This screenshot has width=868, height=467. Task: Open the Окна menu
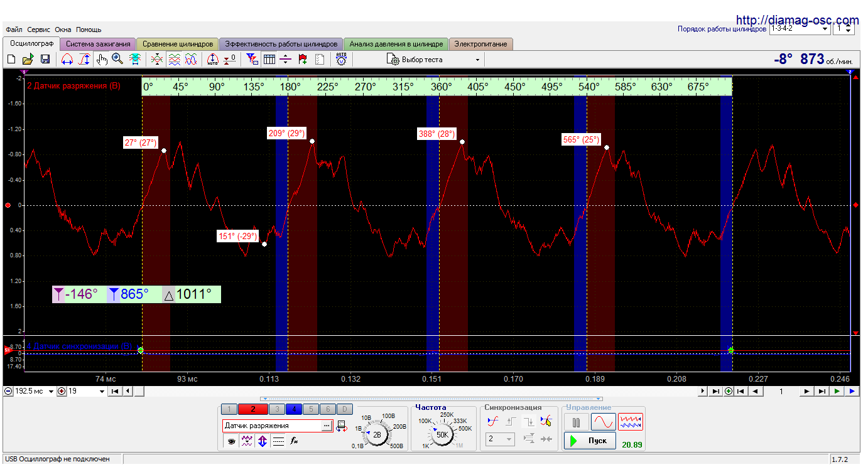pyautogui.click(x=63, y=30)
